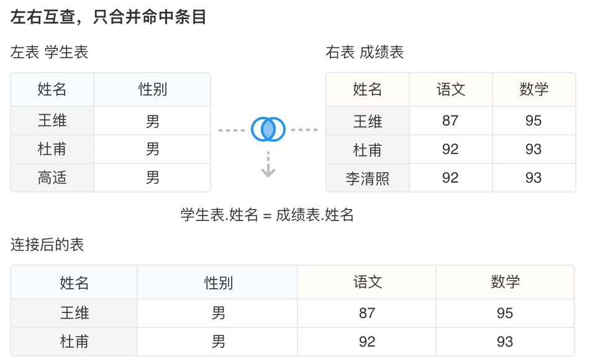The width and height of the screenshot is (590, 364).
Task: Click the dashed down arrow below join icon
Action: [x=268, y=165]
